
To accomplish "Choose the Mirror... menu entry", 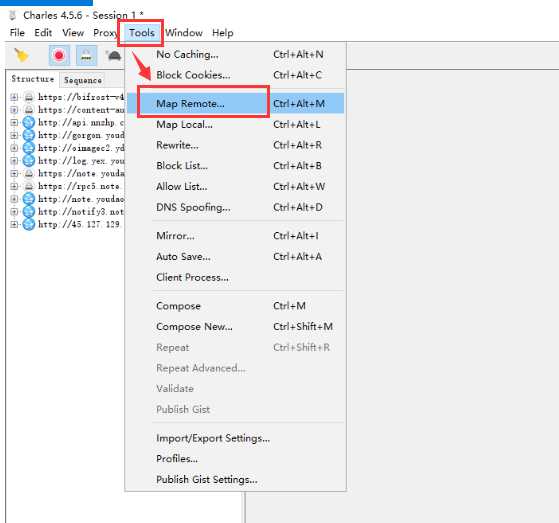I will coord(235,236).
